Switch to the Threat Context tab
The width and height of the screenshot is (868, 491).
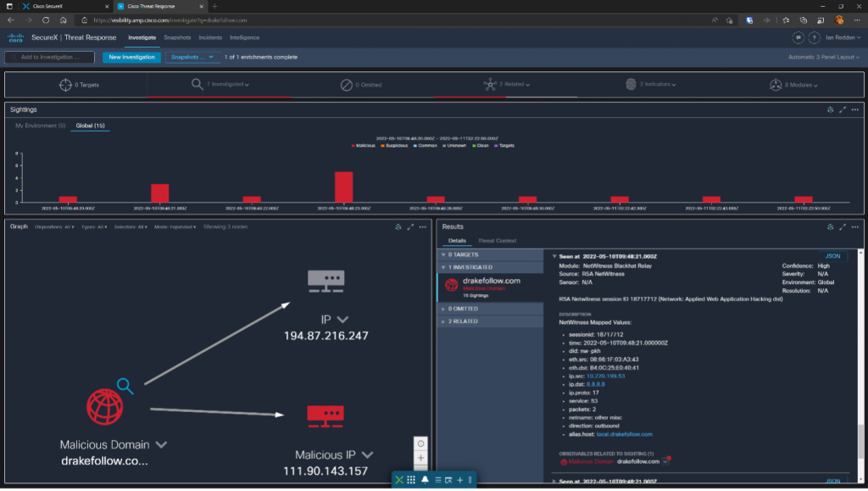(497, 241)
